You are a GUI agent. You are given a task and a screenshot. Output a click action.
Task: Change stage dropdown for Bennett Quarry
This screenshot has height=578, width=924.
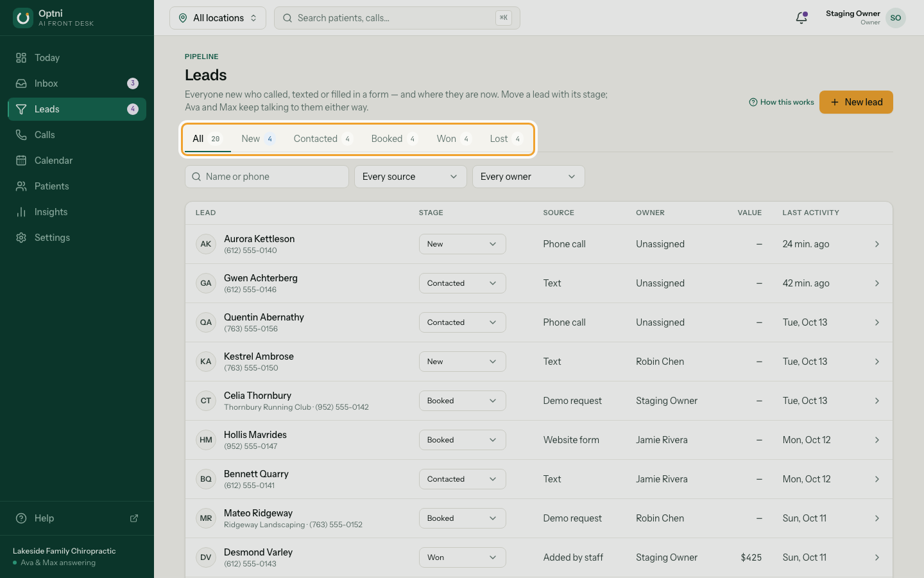pyautogui.click(x=462, y=479)
